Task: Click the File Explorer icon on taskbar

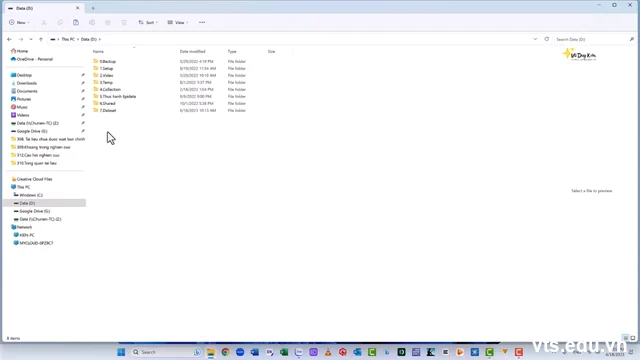Action: (211, 352)
